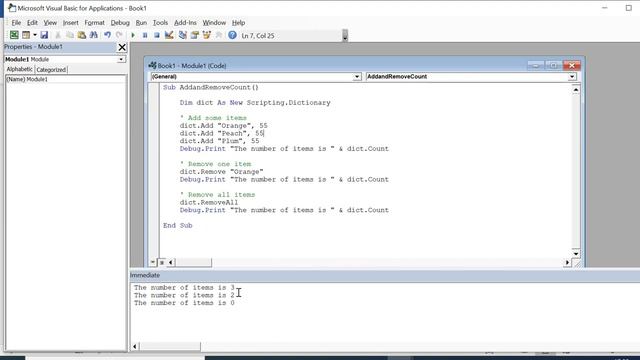Open the Debug menu
Viewport: 640px width, 360px height.
point(120,22)
